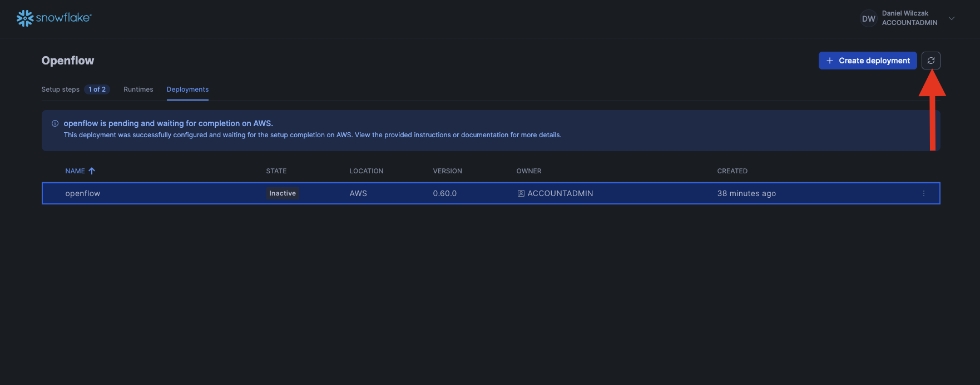Click the Inactive state badge
This screenshot has height=385, width=980.
[x=283, y=193]
